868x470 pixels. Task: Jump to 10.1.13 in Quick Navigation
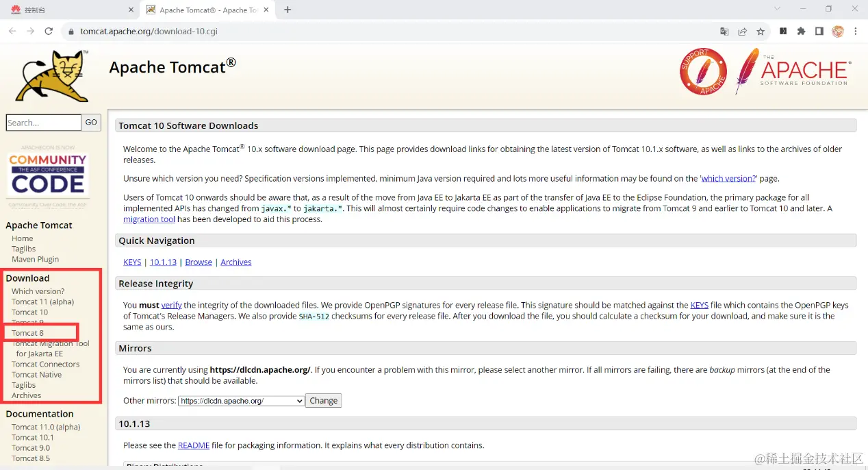163,262
